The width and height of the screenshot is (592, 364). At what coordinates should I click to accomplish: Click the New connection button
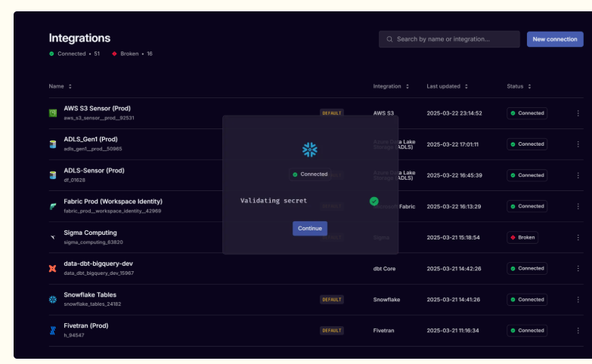(x=555, y=39)
